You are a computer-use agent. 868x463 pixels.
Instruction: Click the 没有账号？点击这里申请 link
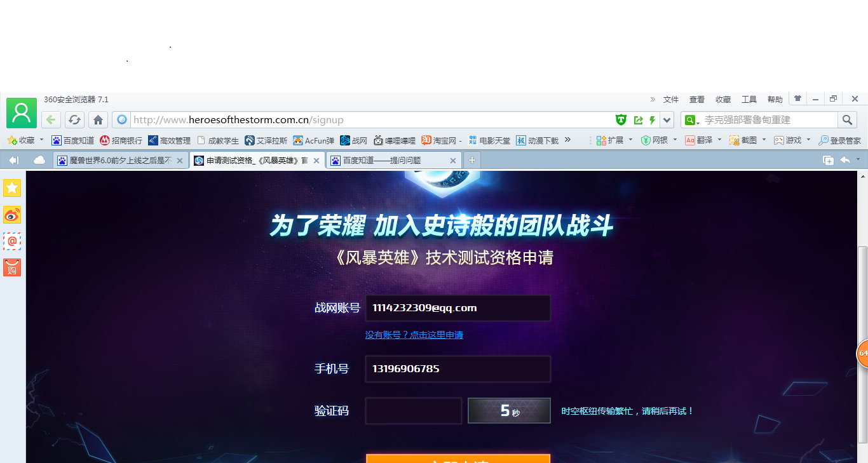[414, 335]
